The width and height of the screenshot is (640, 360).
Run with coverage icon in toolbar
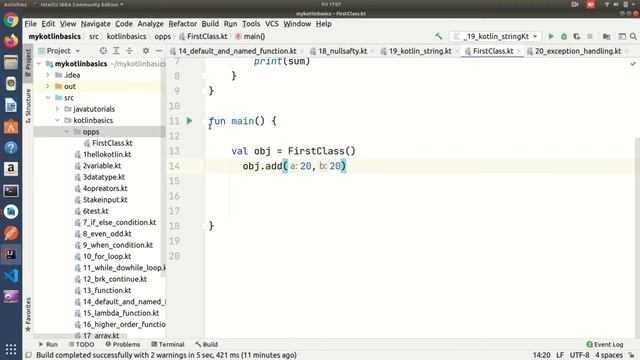(577, 36)
